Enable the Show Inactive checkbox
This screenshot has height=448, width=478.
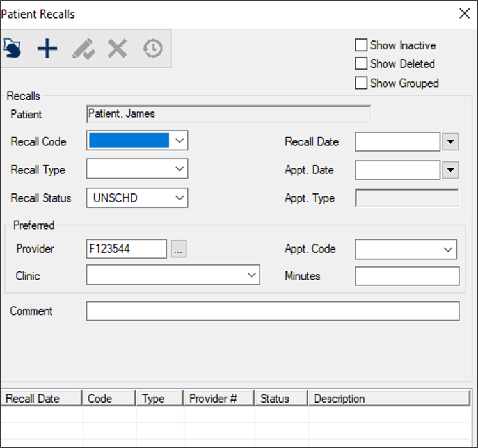(x=361, y=45)
